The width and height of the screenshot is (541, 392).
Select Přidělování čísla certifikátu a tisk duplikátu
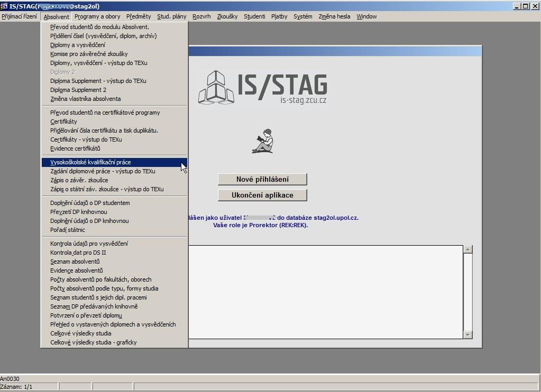114,130
